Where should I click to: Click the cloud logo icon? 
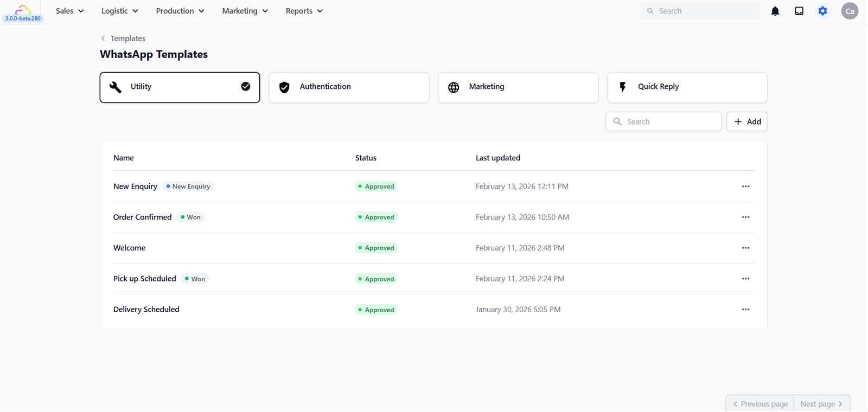coord(23,9)
